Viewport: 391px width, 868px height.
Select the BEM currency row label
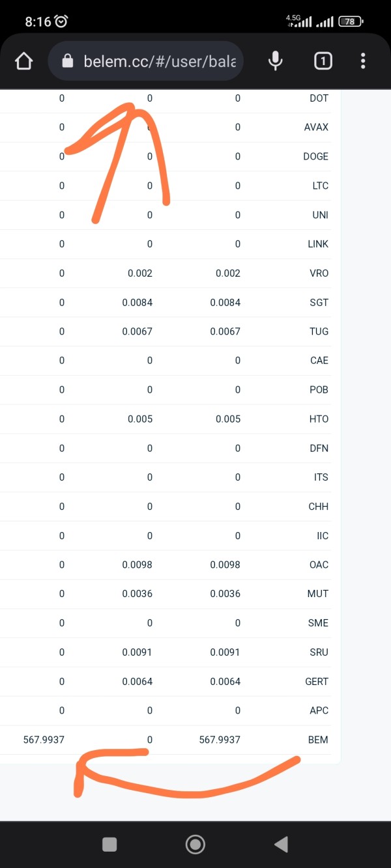point(318,740)
